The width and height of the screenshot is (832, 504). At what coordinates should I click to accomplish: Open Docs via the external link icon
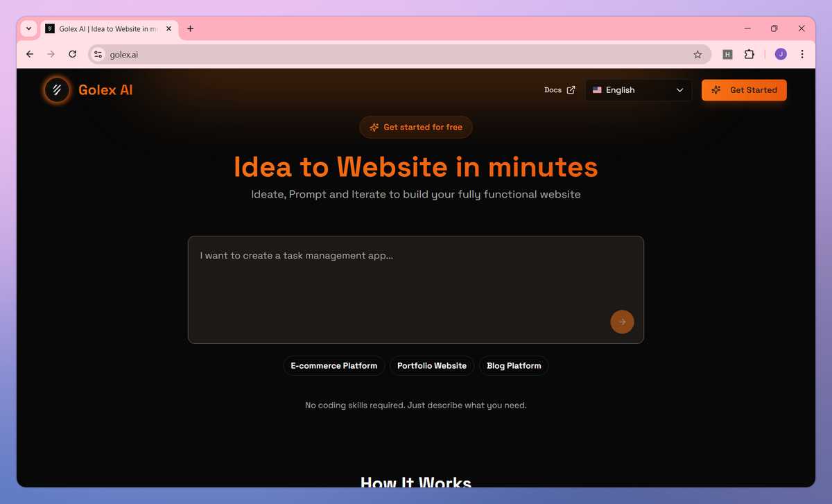click(571, 89)
